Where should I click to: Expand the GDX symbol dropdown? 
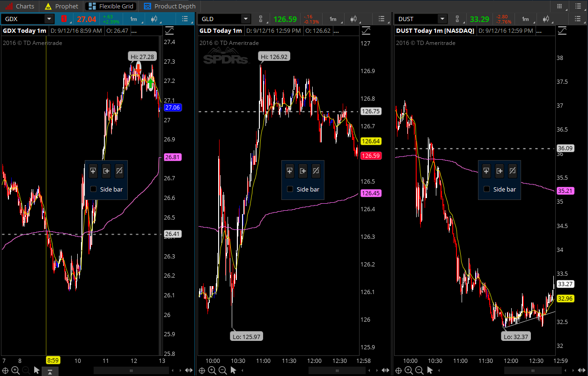pos(49,19)
